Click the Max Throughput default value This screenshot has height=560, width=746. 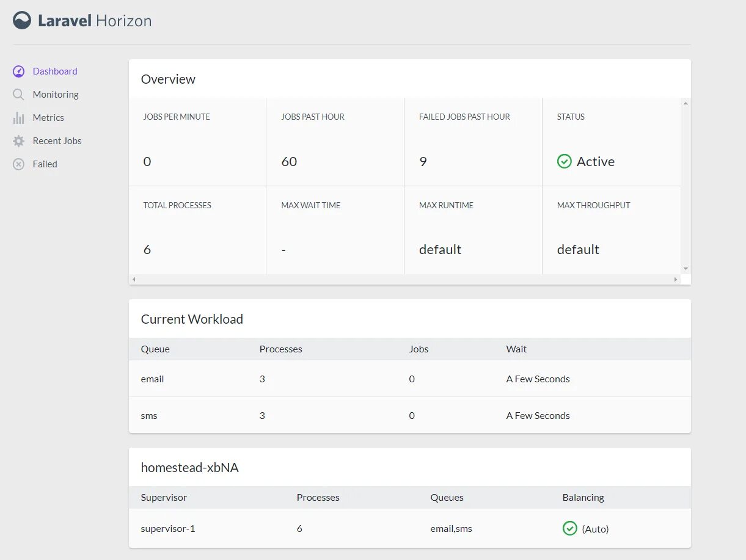pos(578,250)
